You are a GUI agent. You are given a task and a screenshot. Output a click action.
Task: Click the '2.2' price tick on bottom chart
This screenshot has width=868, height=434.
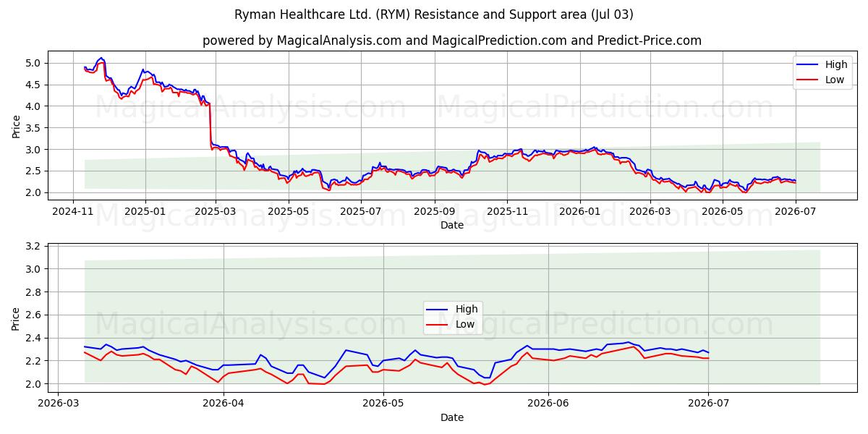coord(35,361)
